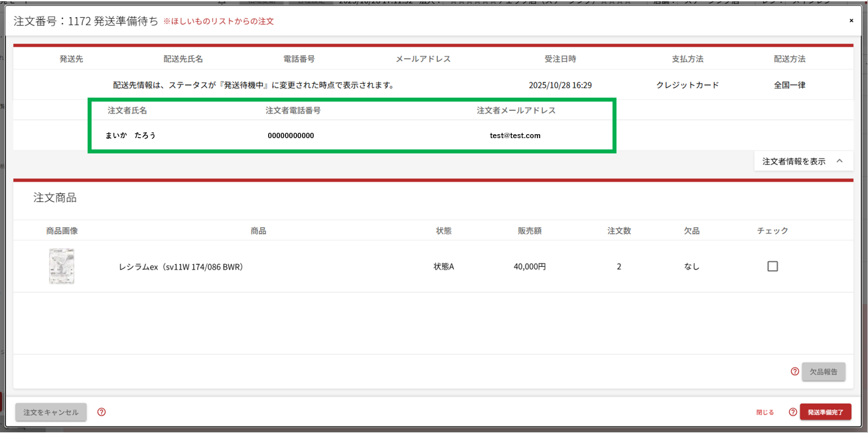Click the orderer email test@test.com
The image size is (868, 433).
(515, 135)
